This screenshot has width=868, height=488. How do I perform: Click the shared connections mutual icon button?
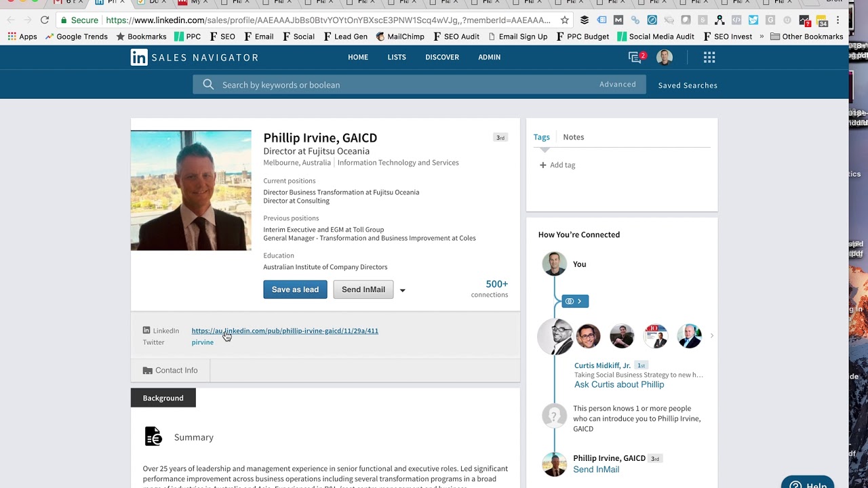click(575, 301)
